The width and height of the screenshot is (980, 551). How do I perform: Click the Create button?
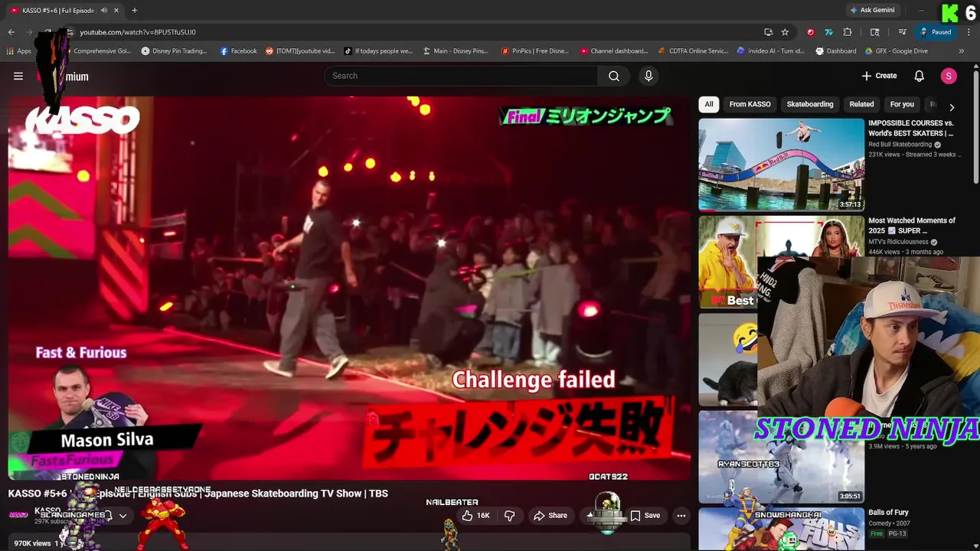[879, 76]
